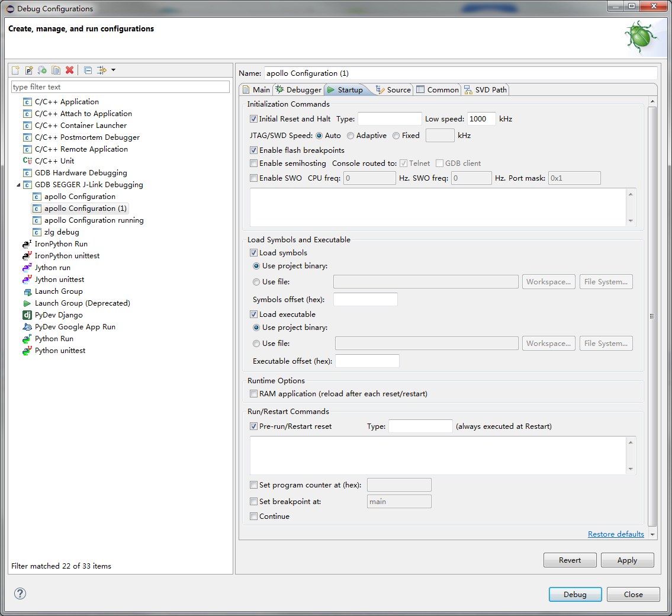Delete the selected configuration with the red X
Screen dimensions: 672x616
click(x=69, y=70)
